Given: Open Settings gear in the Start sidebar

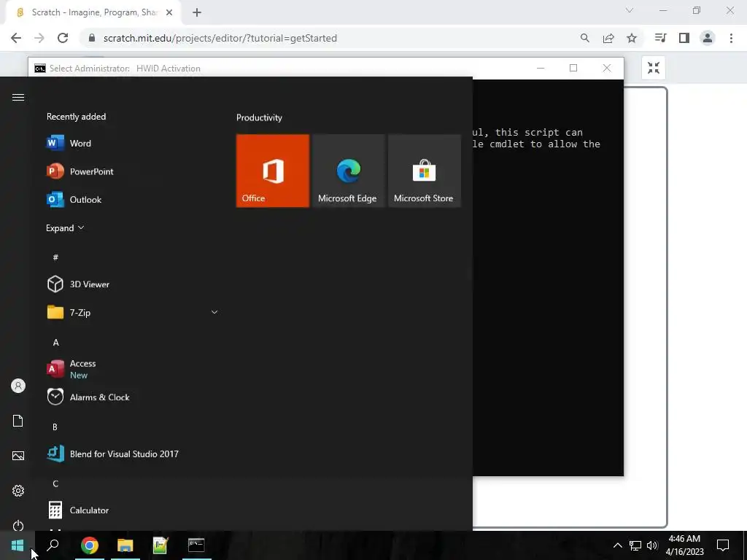Looking at the screenshot, I should coord(18,491).
